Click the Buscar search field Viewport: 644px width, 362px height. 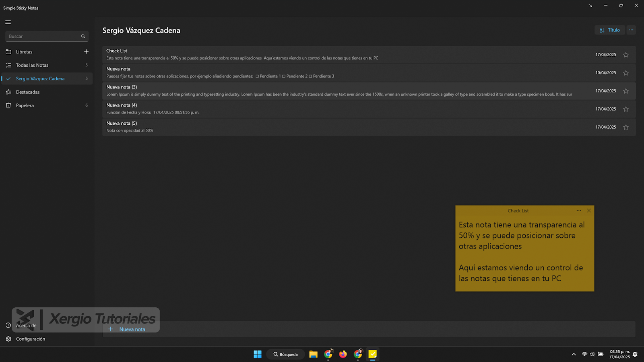point(42,36)
